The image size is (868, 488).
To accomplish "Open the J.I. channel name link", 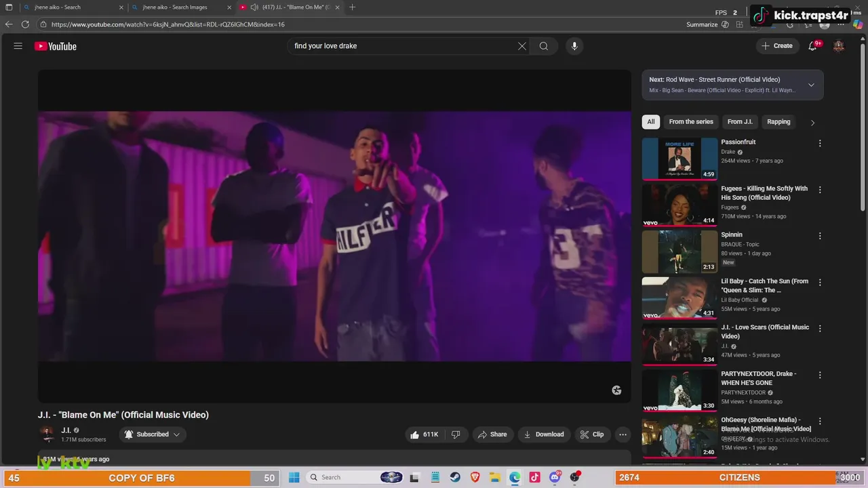I will coord(66,430).
